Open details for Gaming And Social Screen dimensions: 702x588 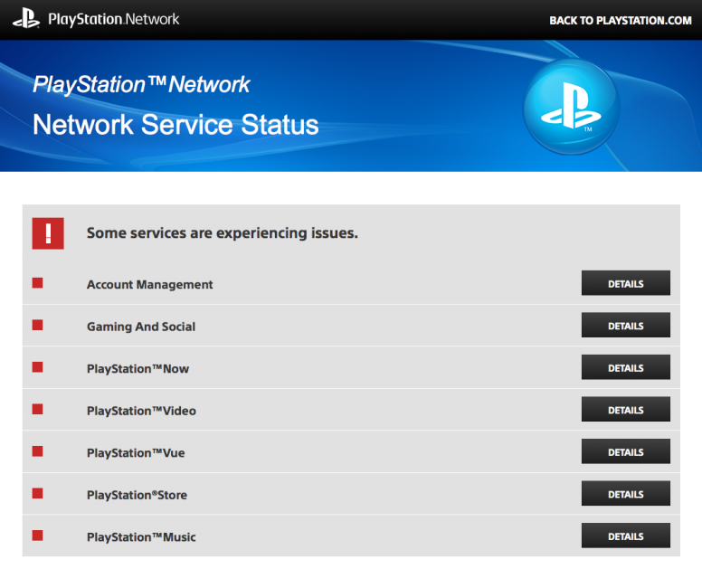[626, 325]
